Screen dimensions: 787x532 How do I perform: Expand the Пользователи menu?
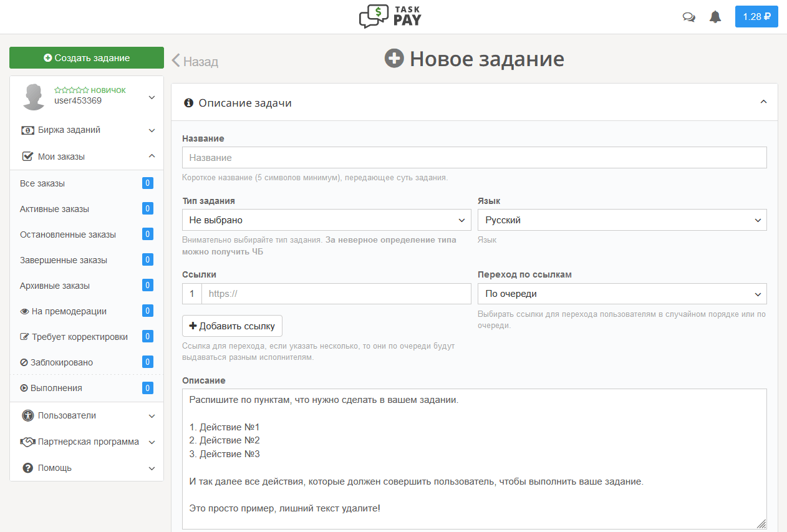(152, 415)
